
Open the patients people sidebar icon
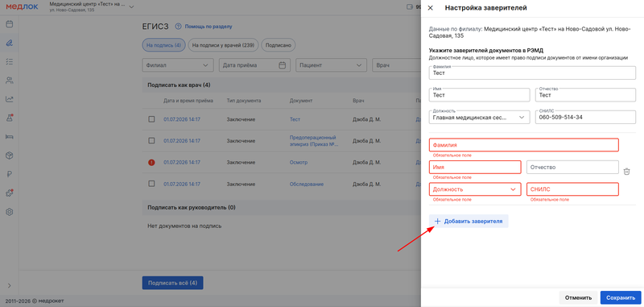click(x=9, y=80)
